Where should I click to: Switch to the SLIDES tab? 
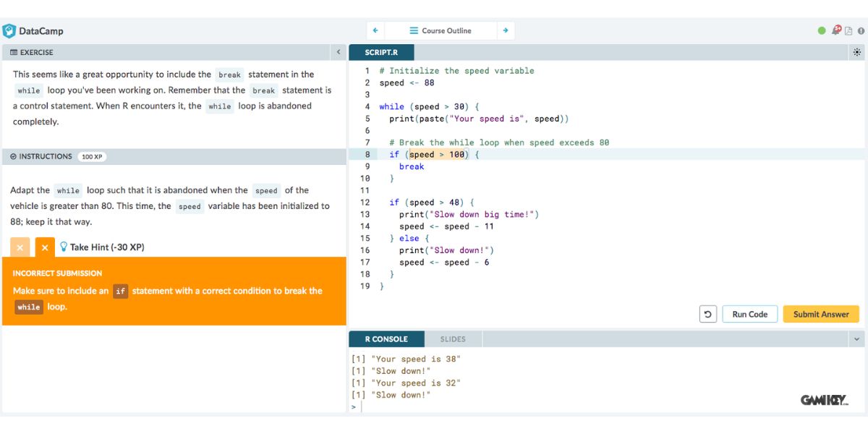453,339
